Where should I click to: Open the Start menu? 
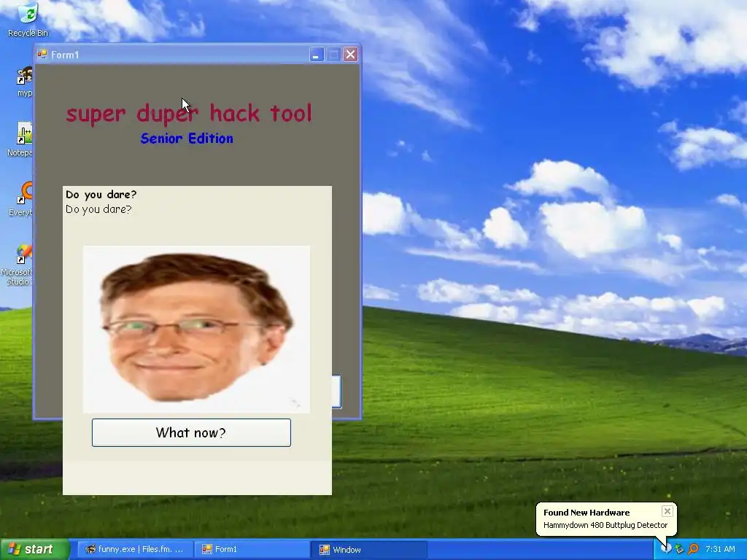click(x=35, y=549)
